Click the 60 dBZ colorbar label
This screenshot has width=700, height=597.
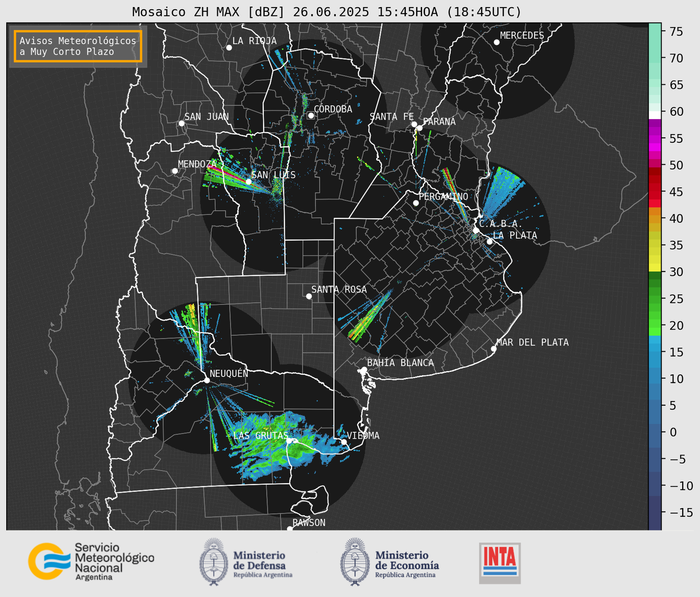pos(676,112)
